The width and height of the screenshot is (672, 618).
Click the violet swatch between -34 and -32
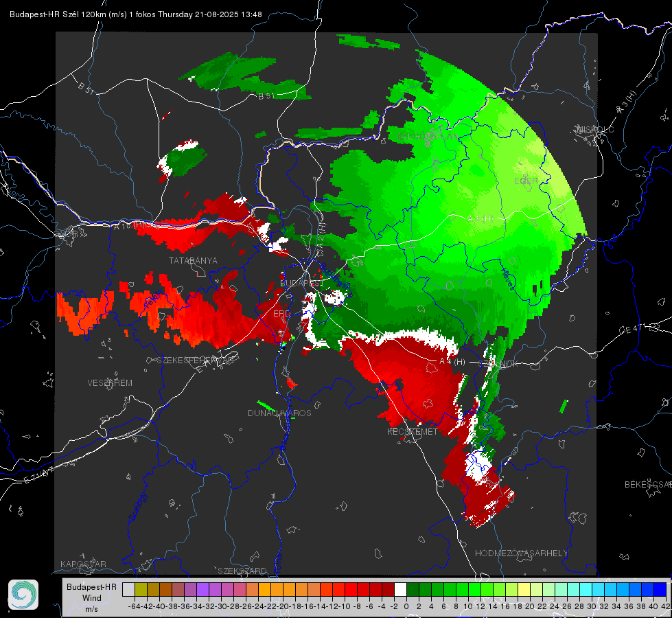coord(202,589)
